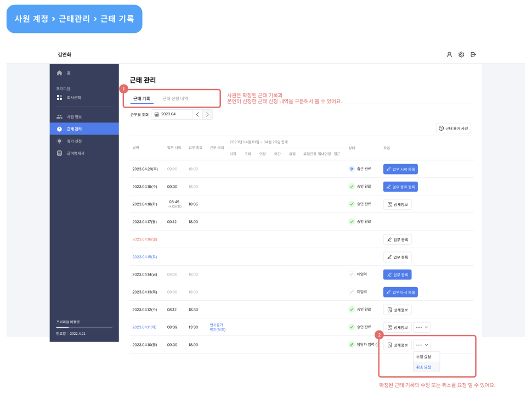532x398 pixels.
Task: Open 상세정보 for 2023.04.18
Action: (397, 204)
